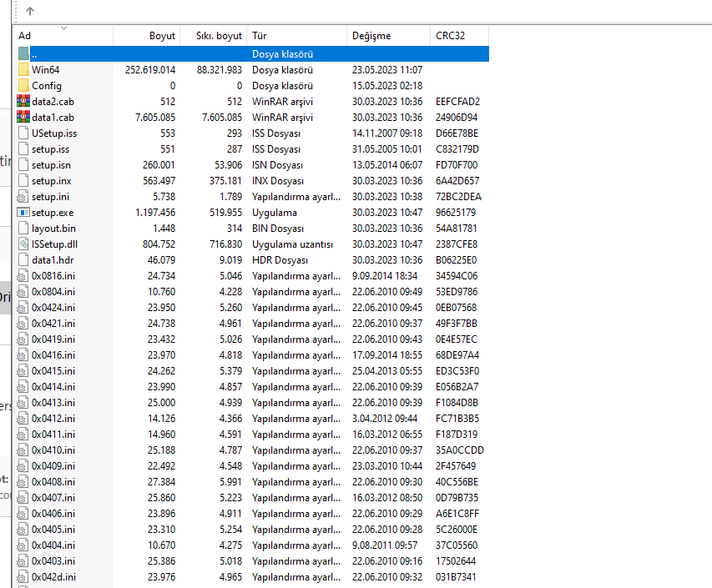Click the 0x0424.ini file icon
712x588 pixels.
tap(23, 308)
